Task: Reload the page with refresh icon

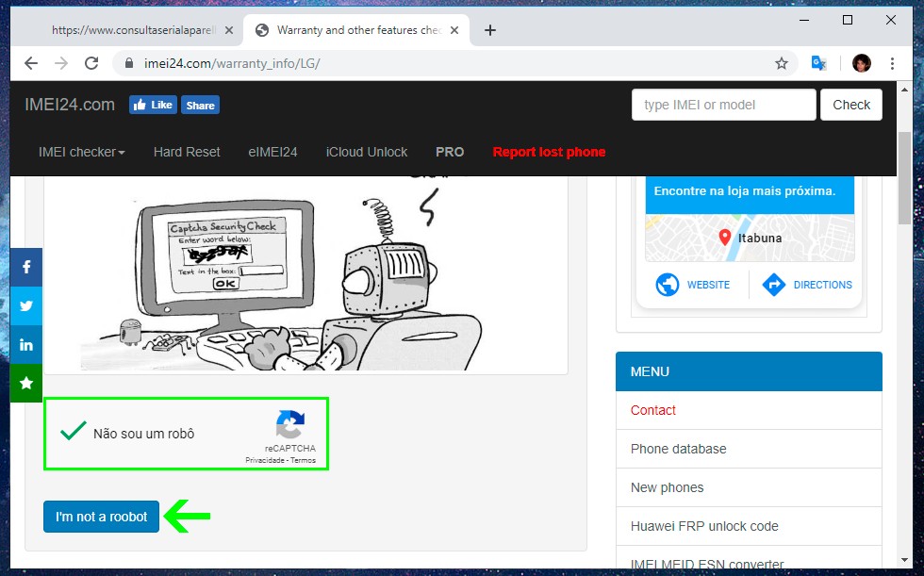Action: pyautogui.click(x=91, y=63)
